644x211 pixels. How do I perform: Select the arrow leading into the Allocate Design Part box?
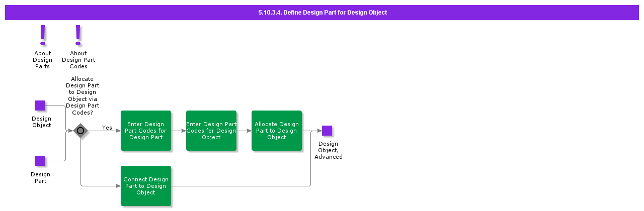pos(244,131)
